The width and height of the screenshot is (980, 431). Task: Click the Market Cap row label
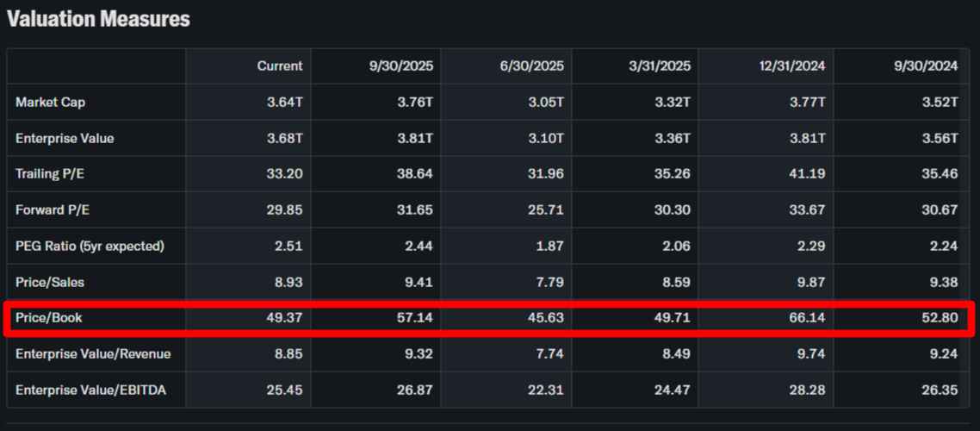click(51, 102)
